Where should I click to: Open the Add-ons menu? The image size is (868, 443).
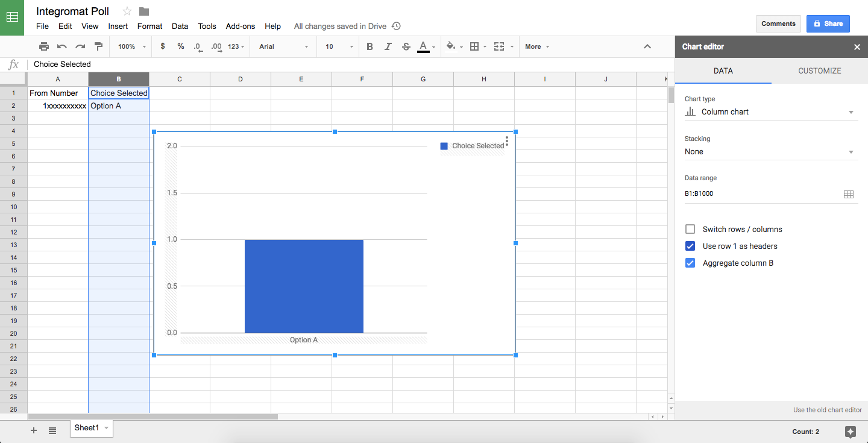coord(240,26)
